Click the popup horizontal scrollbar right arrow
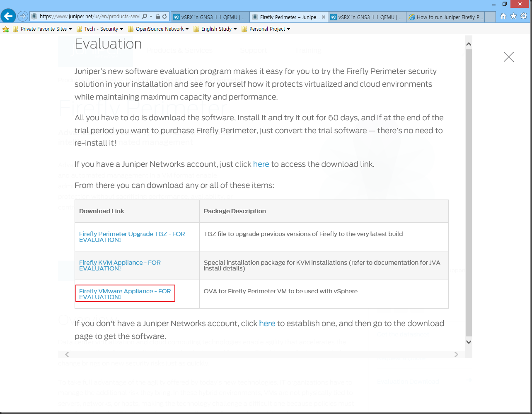Image resolution: width=532 pixels, height=414 pixels. point(457,354)
